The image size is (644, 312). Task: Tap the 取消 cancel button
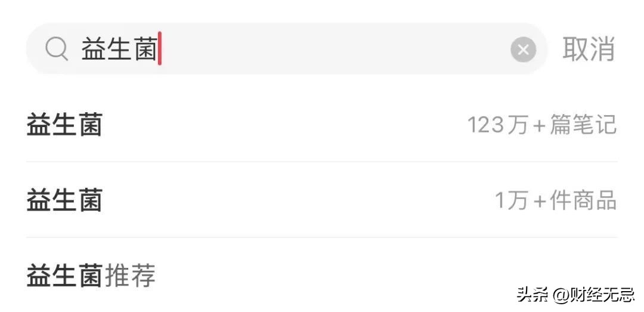[x=588, y=49]
